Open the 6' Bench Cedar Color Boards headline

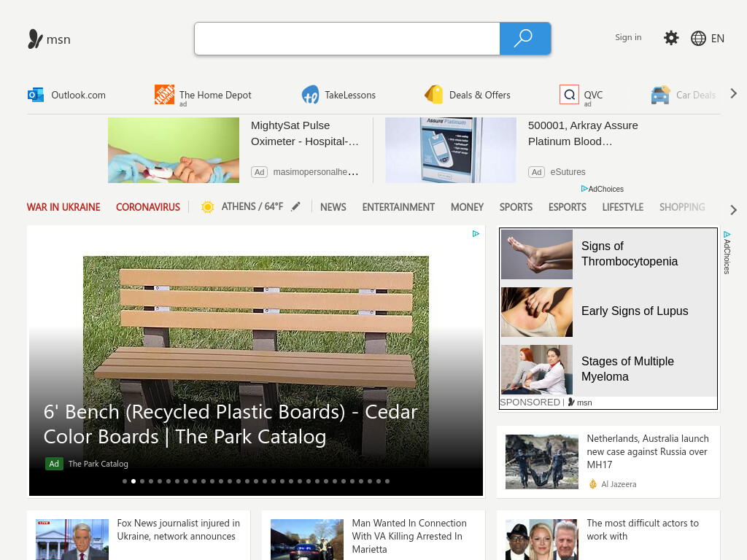231,424
